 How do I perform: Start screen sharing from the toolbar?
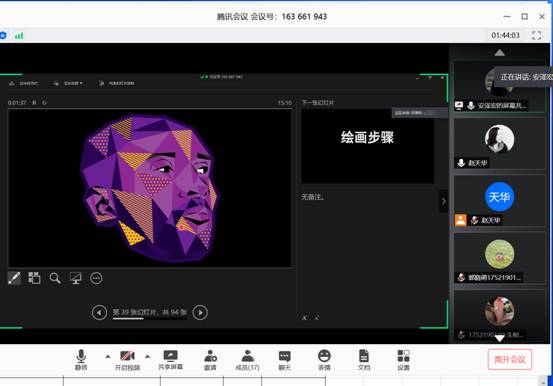coord(170,360)
